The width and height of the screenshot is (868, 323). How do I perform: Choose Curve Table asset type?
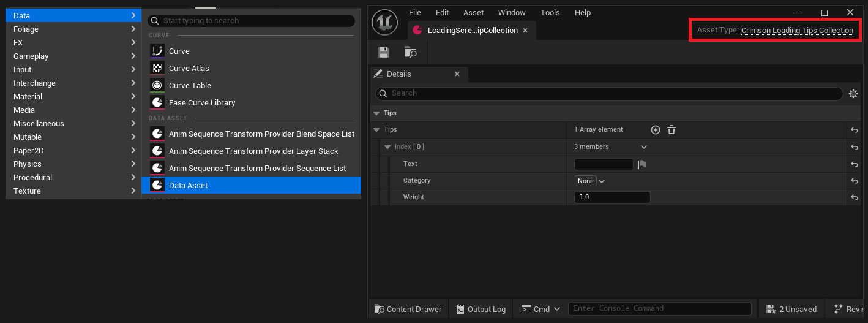(251, 85)
